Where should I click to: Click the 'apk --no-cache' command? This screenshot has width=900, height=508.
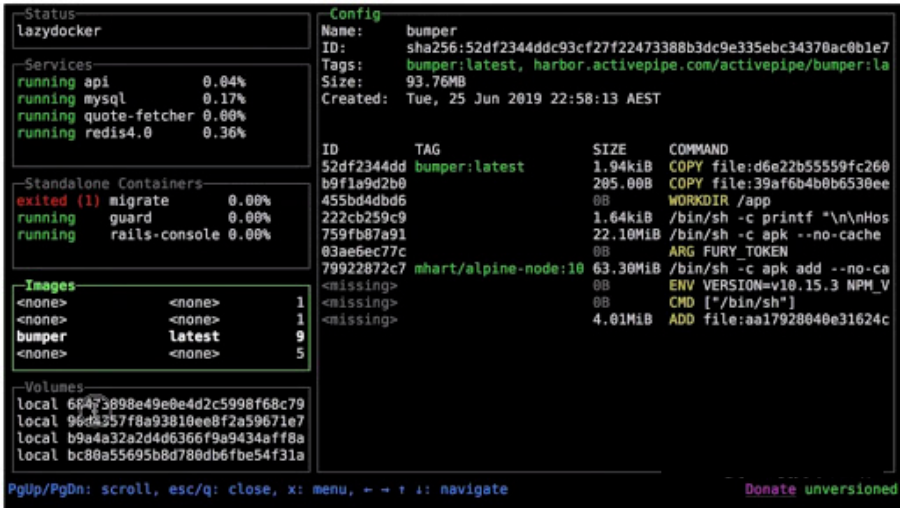click(775, 235)
